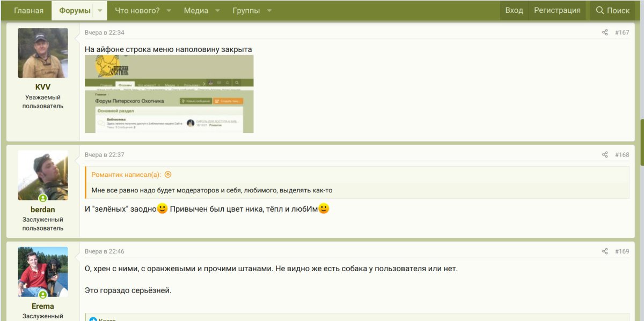This screenshot has width=644, height=321.
Task: Open KVV's avatar profile picture
Action: click(x=43, y=53)
